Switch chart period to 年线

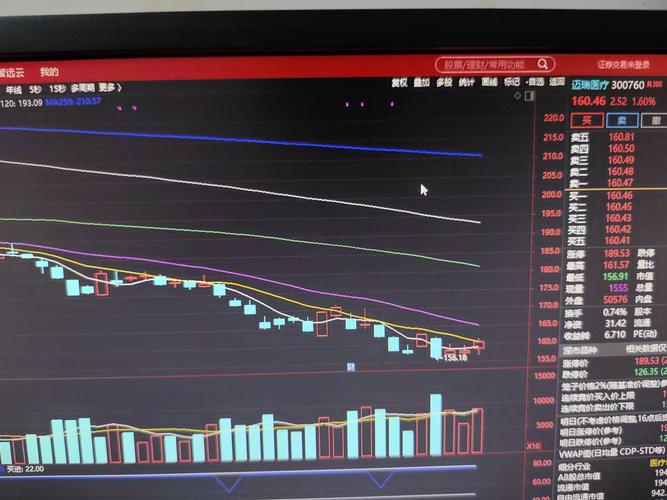pos(13,90)
